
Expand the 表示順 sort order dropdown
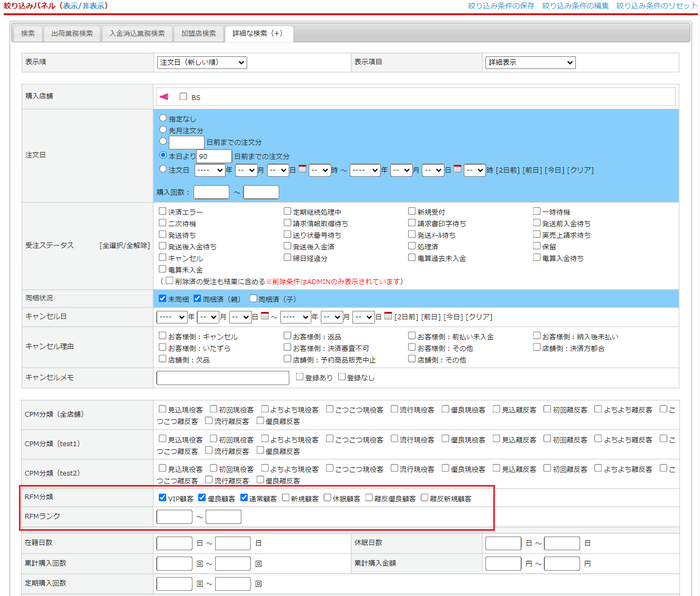[202, 63]
